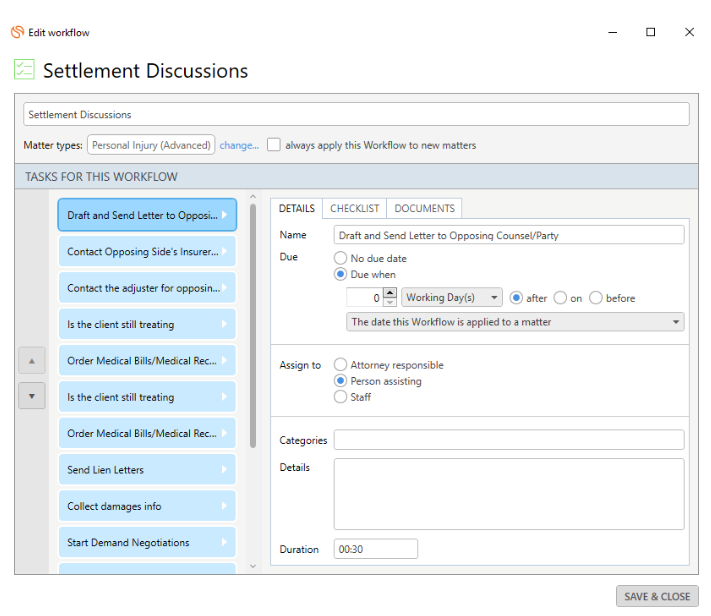This screenshot has height=616, width=711.
Task: Switch to the CHECKLIST tab
Action: click(355, 208)
